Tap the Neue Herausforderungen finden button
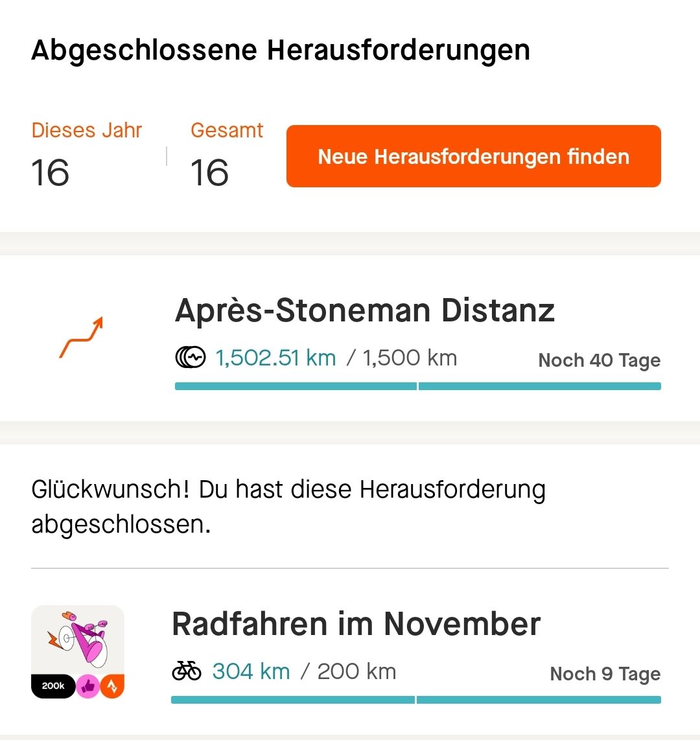700x740 pixels. 473,156
